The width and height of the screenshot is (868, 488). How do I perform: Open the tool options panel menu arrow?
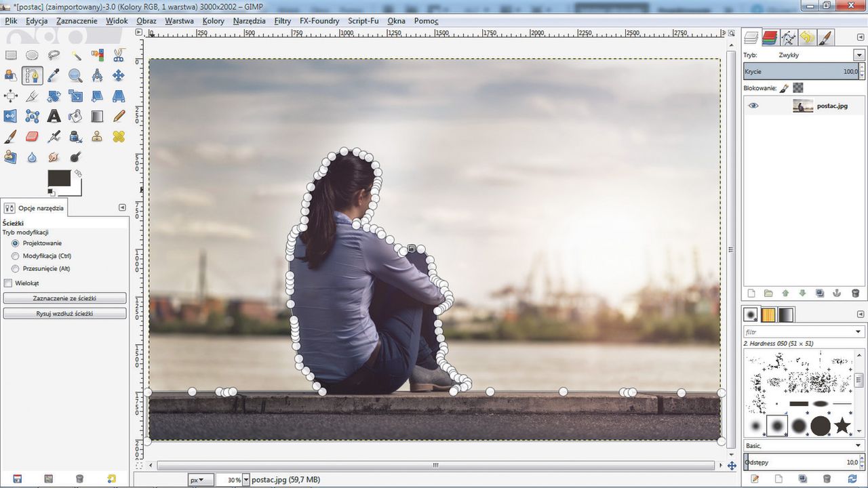click(x=122, y=207)
